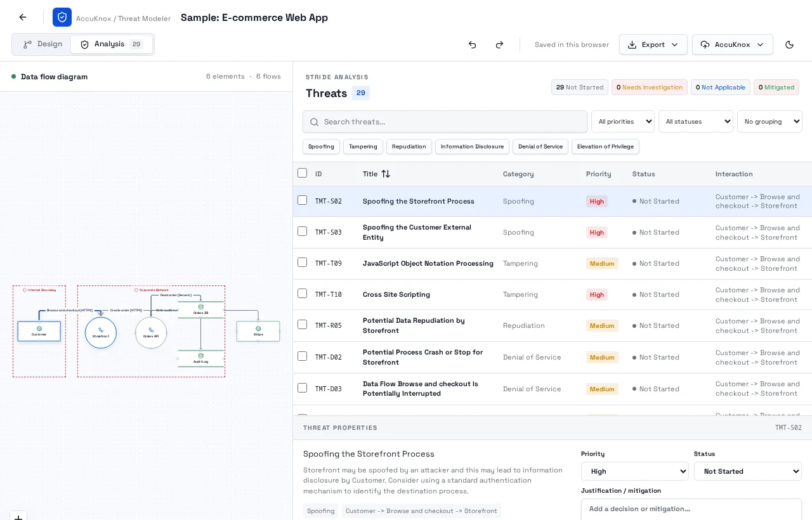
Task: Check the box for TMT-R05
Action: tap(303, 325)
